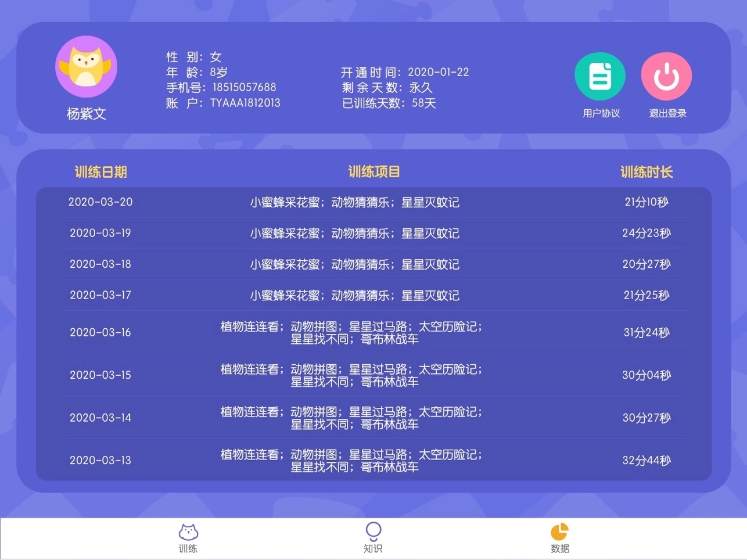Click the pink 退出登录 power icon
Image resolution: width=747 pixels, height=560 pixels.
pyautogui.click(x=666, y=76)
